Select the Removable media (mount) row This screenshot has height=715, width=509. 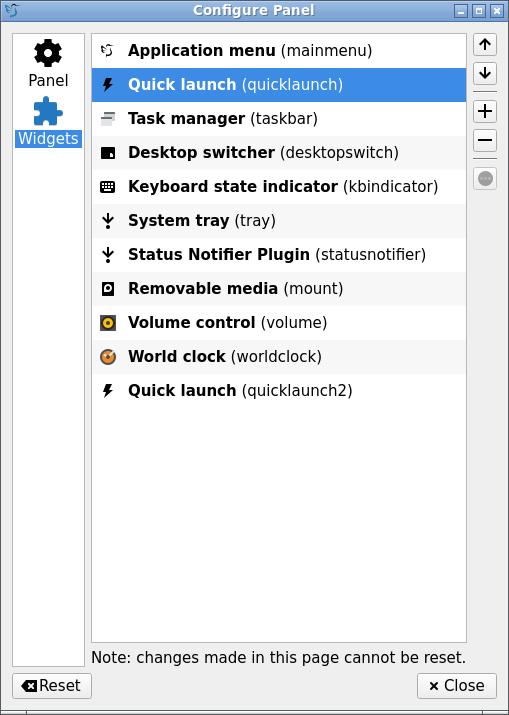[279, 289]
